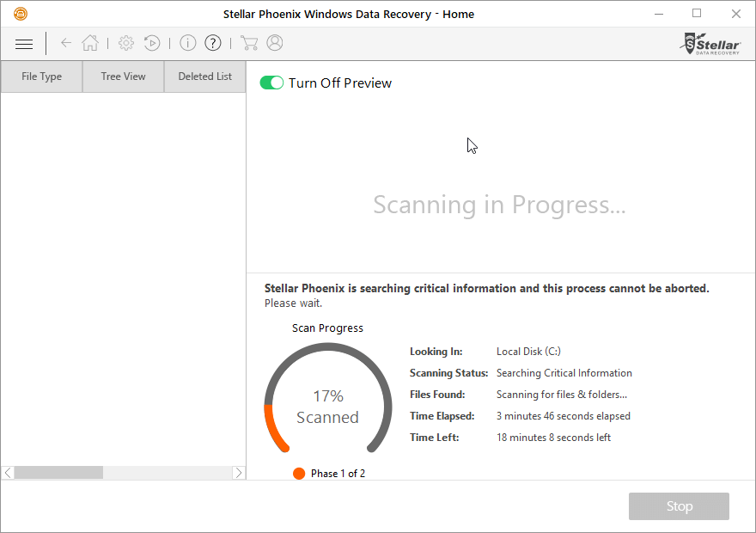The image size is (756, 533).
Task: Click the Stop button
Action: point(679,506)
